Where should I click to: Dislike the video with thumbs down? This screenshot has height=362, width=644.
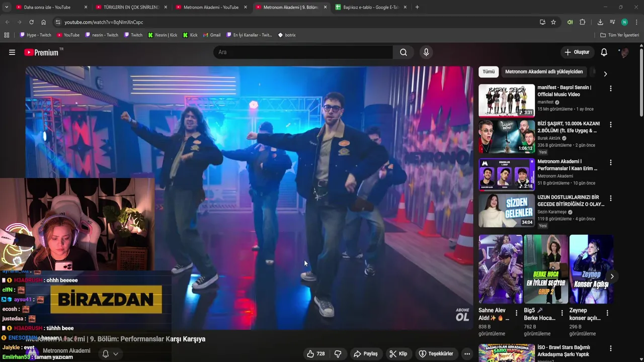(x=338, y=354)
